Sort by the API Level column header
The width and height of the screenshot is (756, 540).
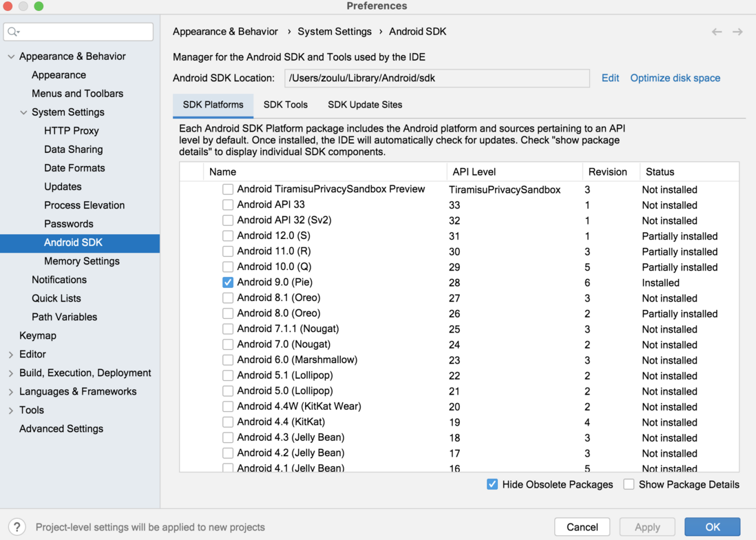pyautogui.click(x=514, y=172)
